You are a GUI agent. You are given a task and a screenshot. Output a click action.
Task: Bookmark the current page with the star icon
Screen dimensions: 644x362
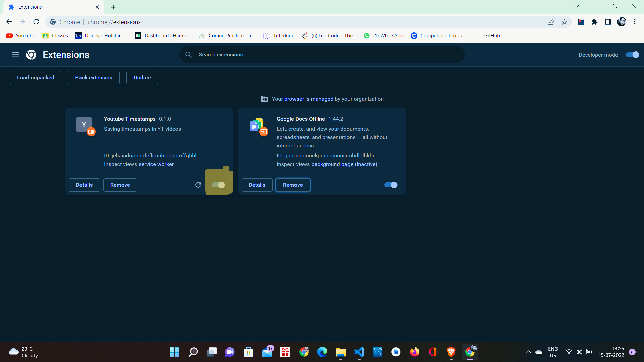tap(565, 22)
